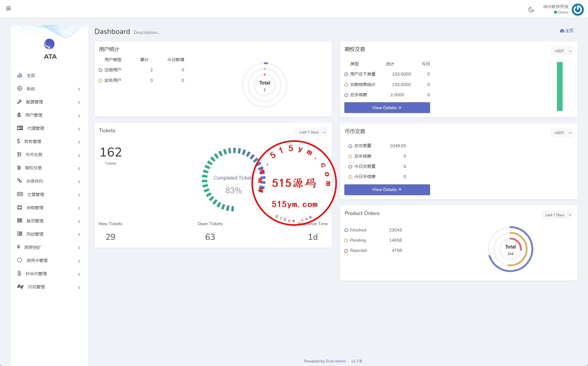
Task: Click the dollar icon for 财务管理
Action: [x=19, y=141]
